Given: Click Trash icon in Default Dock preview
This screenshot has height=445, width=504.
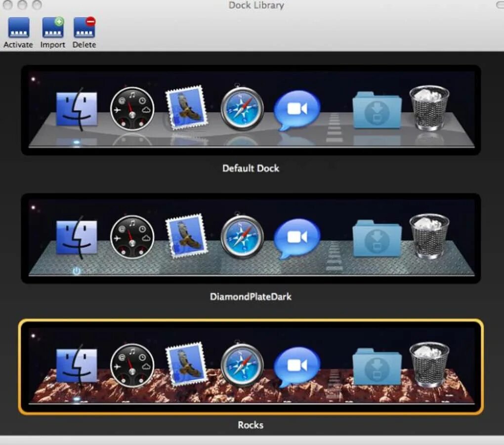Looking at the screenshot, I should pos(429,108).
